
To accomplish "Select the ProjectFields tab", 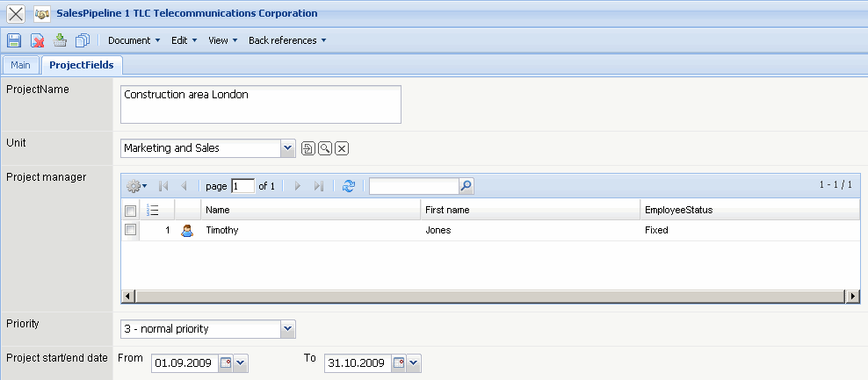I will coord(82,65).
